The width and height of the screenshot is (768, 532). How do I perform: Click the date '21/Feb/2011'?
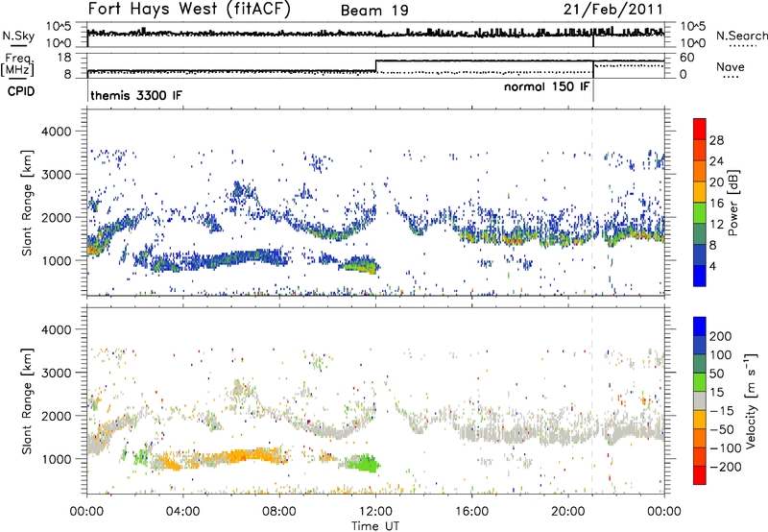tap(612, 9)
